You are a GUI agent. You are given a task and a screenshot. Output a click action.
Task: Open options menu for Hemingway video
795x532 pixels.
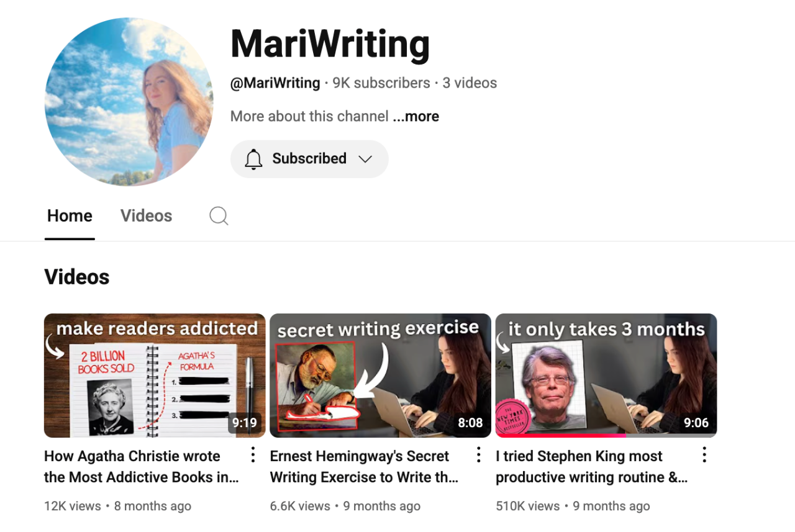[478, 455]
